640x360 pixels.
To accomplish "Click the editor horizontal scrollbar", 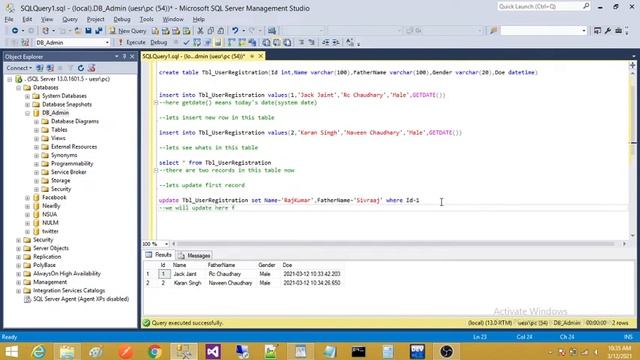I will pos(395,244).
